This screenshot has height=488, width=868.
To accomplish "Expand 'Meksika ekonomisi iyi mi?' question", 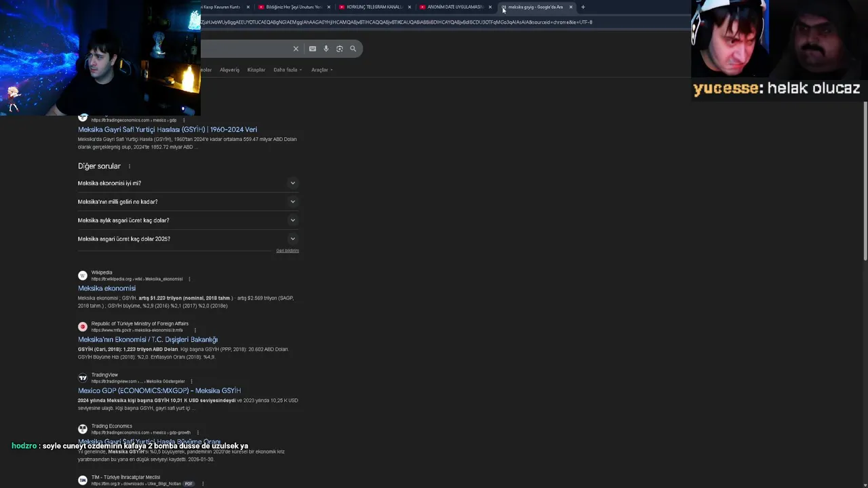I will click(188, 183).
